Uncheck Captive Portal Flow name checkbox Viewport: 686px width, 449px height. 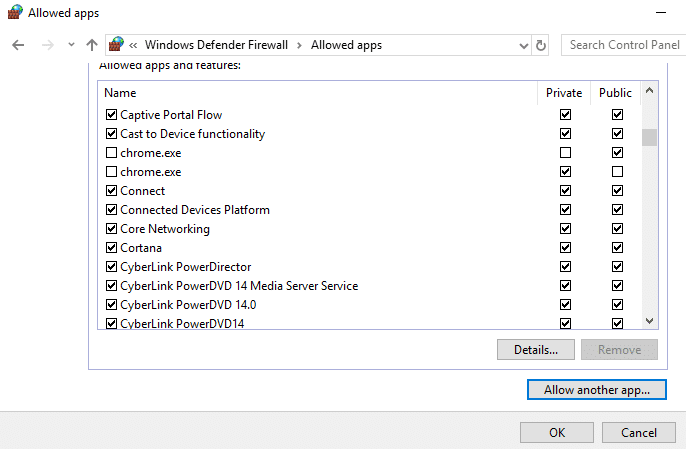coord(111,115)
